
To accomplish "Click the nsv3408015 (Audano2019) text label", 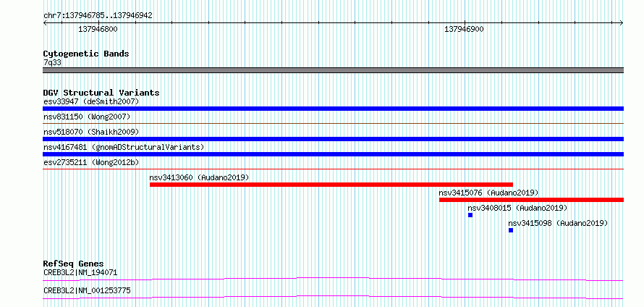I will [517, 208].
